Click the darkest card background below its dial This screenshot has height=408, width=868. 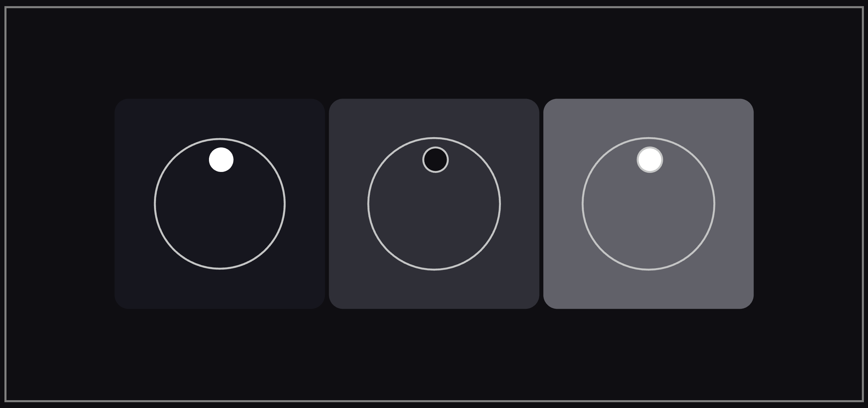[220, 289]
